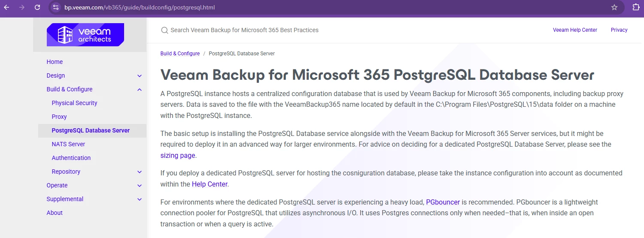The height and width of the screenshot is (238, 644).
Task: Select Authentication in the sidebar
Action: (x=71, y=158)
